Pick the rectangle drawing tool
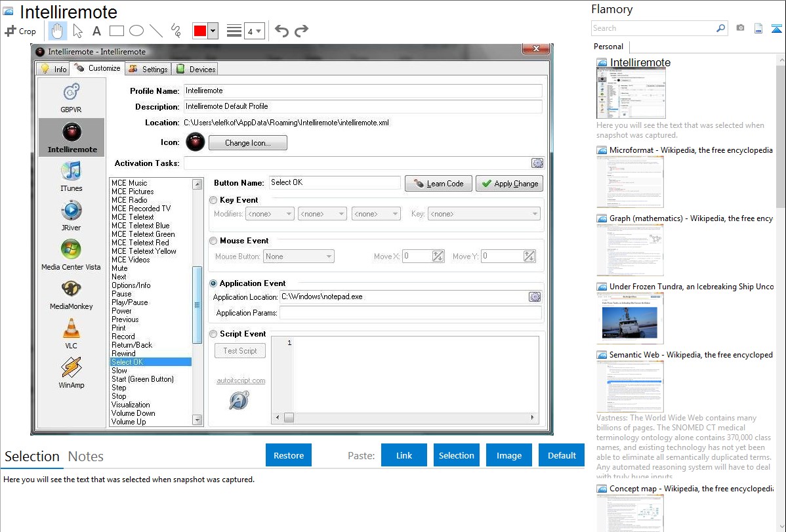Screen dimensions: 786x532 coord(116,31)
